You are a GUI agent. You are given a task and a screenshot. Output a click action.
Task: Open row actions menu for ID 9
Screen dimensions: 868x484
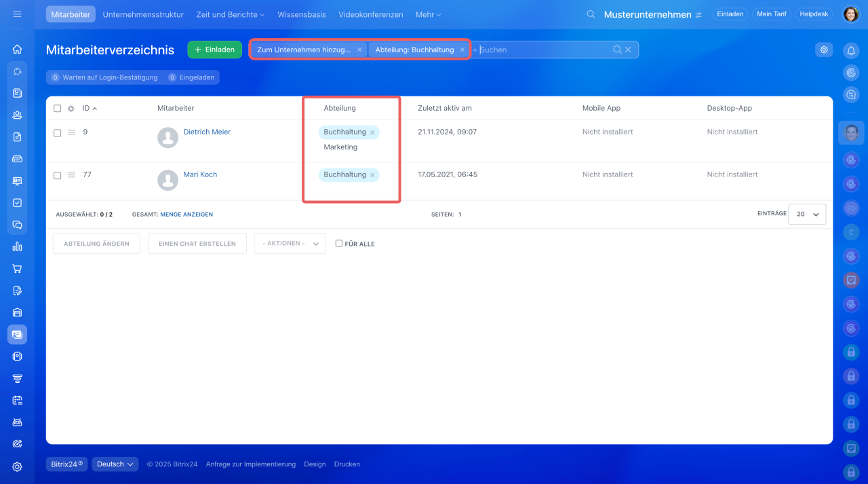tap(71, 132)
